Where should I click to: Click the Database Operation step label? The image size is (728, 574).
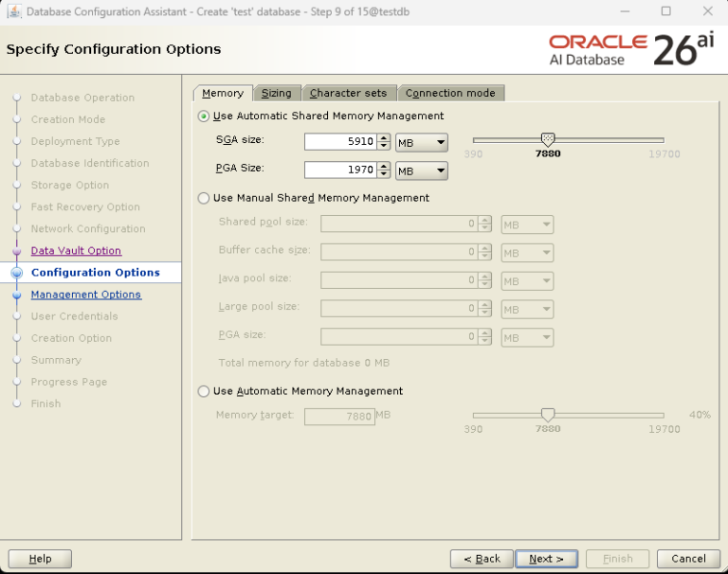(x=82, y=98)
